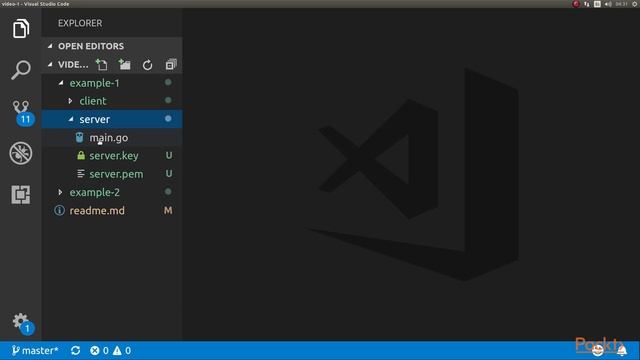Open the main.go file
640x360 pixels.
pyautogui.click(x=112, y=138)
